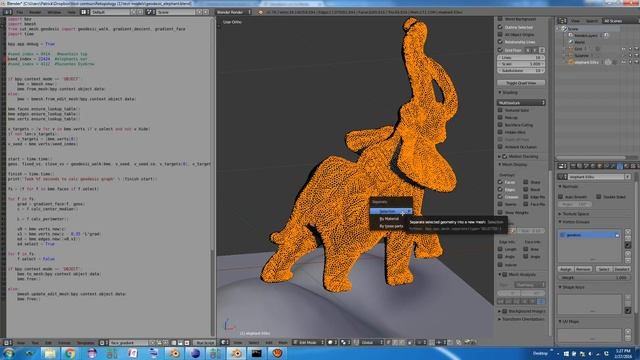Toggle the Outline Selected checkbox
Viewport: 640px width, 360px height.
point(500,27)
